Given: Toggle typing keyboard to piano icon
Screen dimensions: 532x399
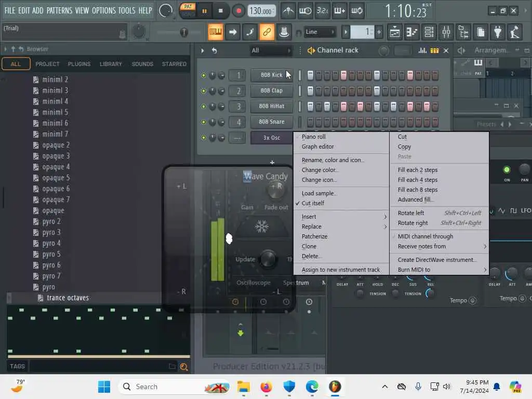Looking at the screenshot, I should point(215,32).
